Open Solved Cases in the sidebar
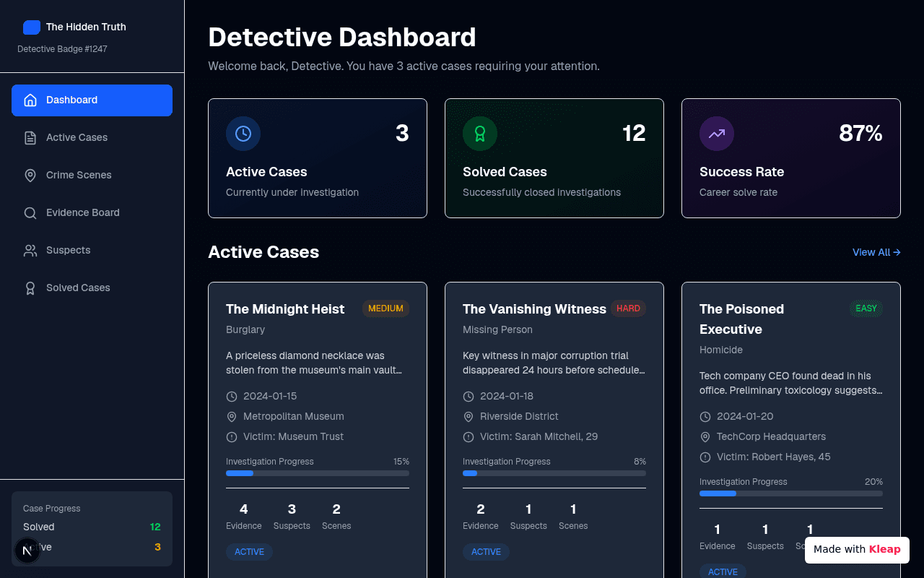The height and width of the screenshot is (578, 924). pyautogui.click(x=92, y=288)
